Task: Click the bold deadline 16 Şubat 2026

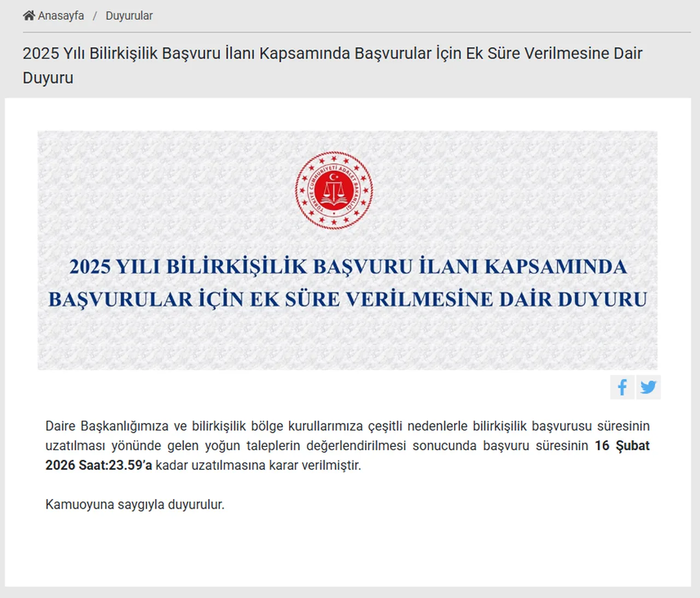Action: (622, 446)
